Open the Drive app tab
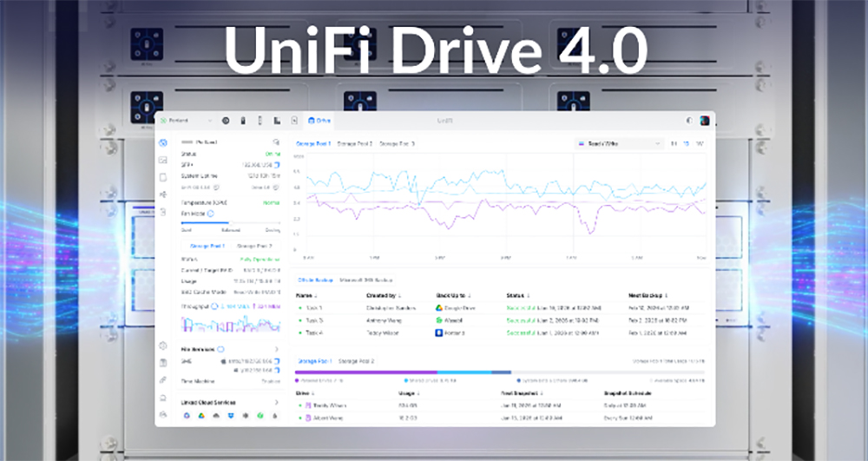Image resolution: width=868 pixels, height=461 pixels. pyautogui.click(x=319, y=121)
